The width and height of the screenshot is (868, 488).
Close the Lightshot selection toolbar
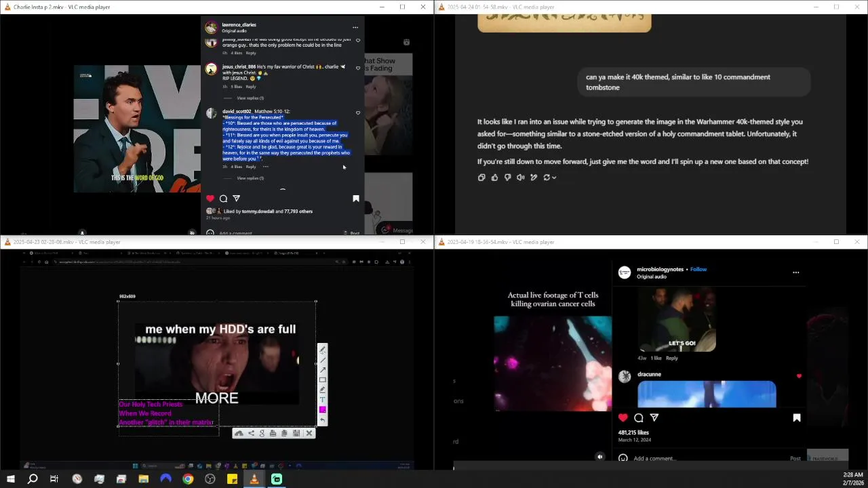tap(309, 433)
